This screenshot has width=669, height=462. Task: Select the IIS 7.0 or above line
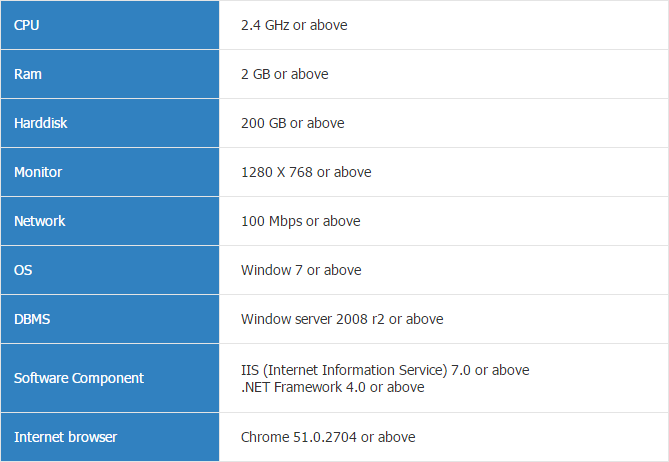385,370
